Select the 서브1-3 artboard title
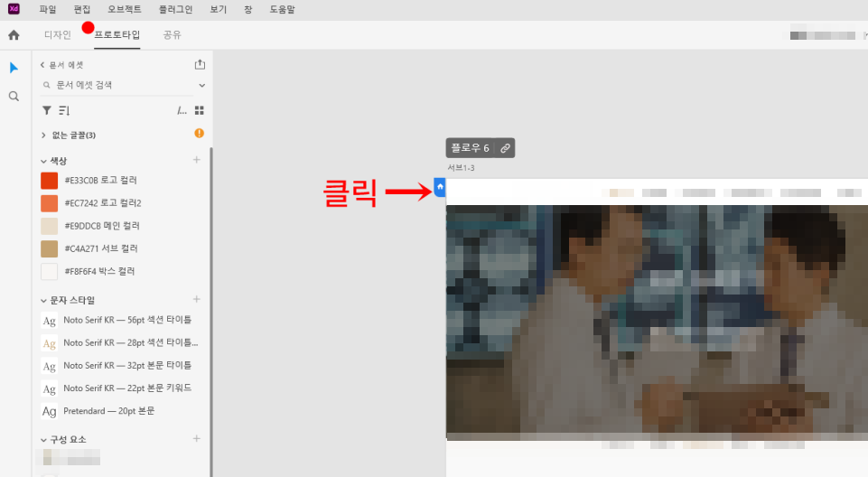Viewport: 868px width, 477px height. coord(462,168)
